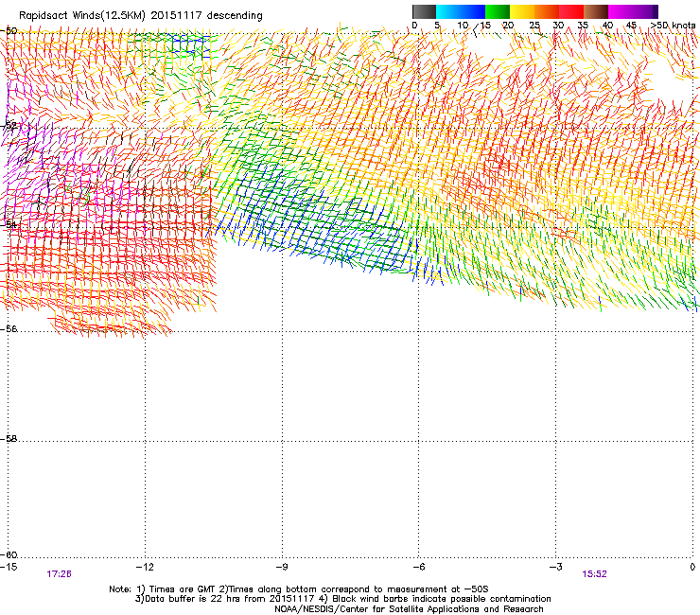Click the '-3' longitude axis label
Image resolution: width=700 pixels, height=615 pixels.
[555, 567]
